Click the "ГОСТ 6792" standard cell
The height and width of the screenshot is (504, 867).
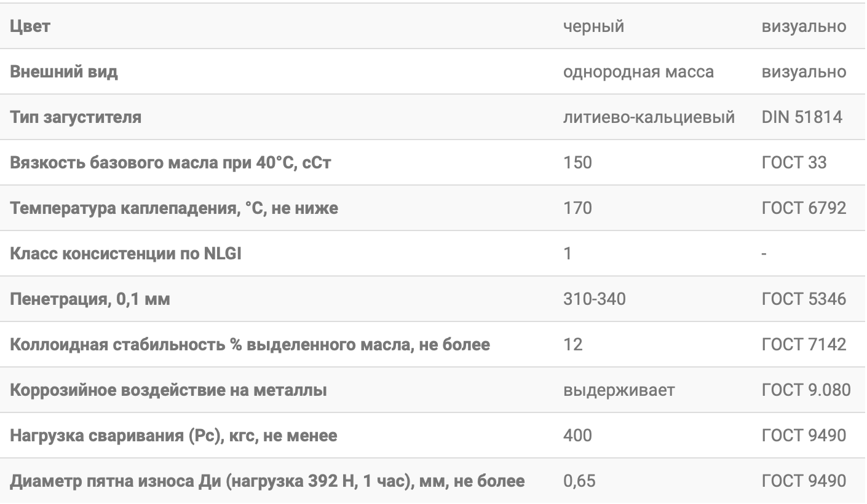pyautogui.click(x=803, y=208)
